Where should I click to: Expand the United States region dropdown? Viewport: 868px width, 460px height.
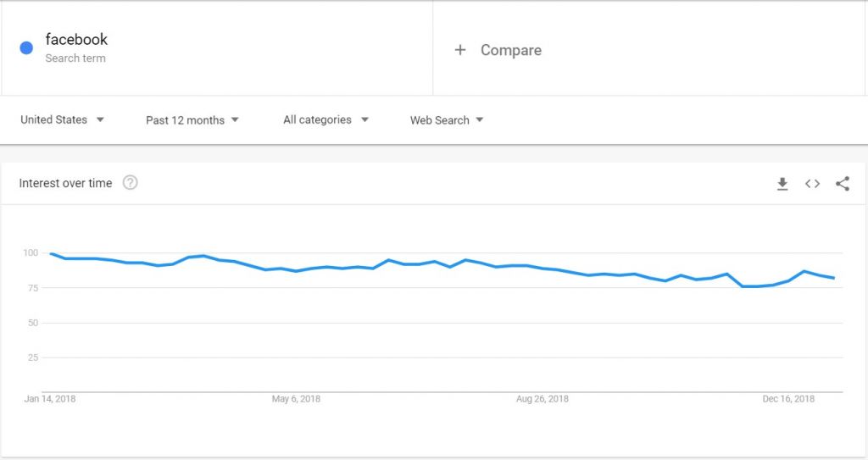[62, 119]
